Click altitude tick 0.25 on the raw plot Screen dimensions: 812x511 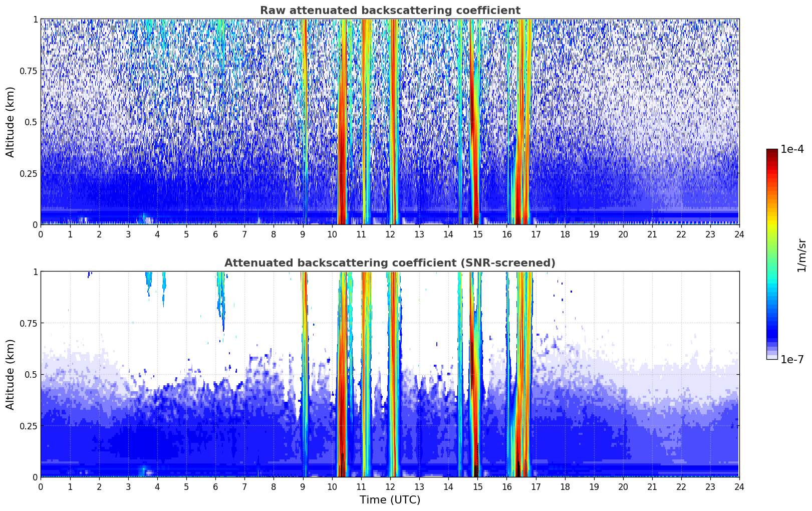pos(29,173)
